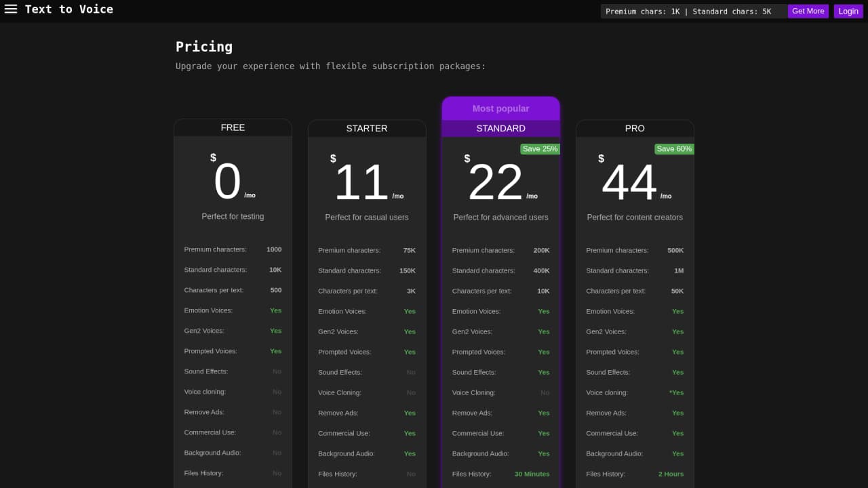Click the Standard plan's Sound Effects label
Image resolution: width=868 pixels, height=488 pixels.
coord(474,372)
